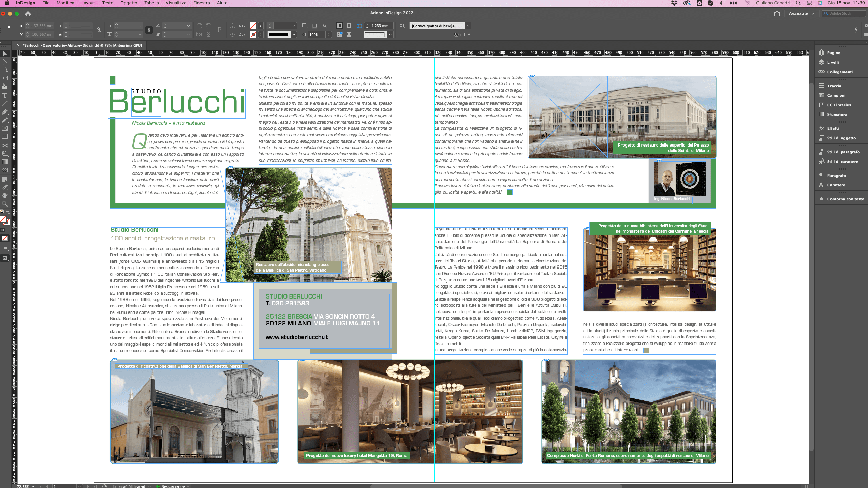The height and width of the screenshot is (488, 868).
Task: Click the reference point locator grid
Action: tap(12, 30)
